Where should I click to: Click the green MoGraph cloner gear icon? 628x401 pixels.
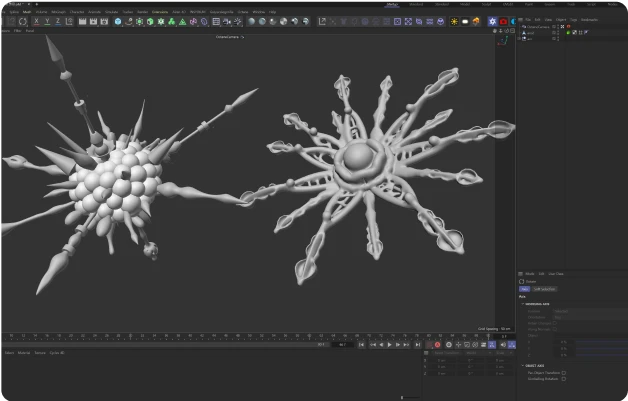coord(161,22)
